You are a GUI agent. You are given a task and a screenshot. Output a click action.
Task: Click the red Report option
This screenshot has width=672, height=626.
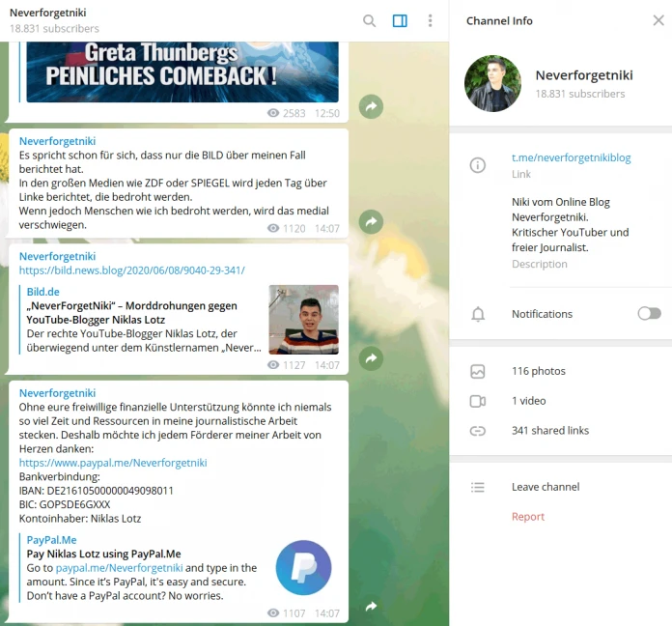click(x=527, y=517)
